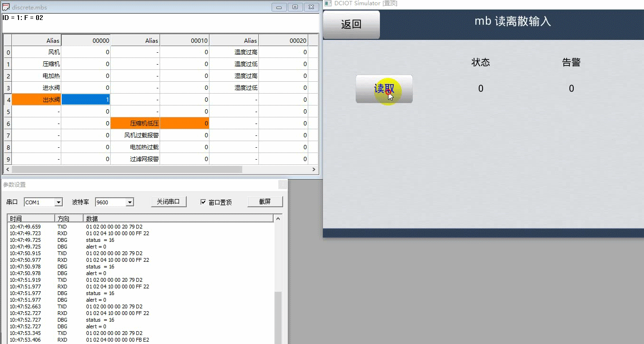The width and height of the screenshot is (644, 344).
Task: Select the 风机过载报警 cell
Action: (135, 135)
